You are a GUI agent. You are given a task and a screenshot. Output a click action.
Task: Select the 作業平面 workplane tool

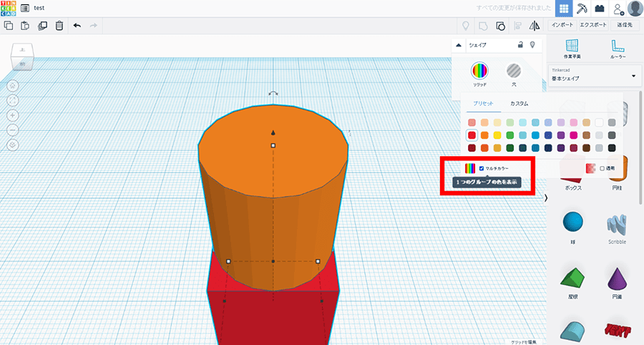point(572,48)
